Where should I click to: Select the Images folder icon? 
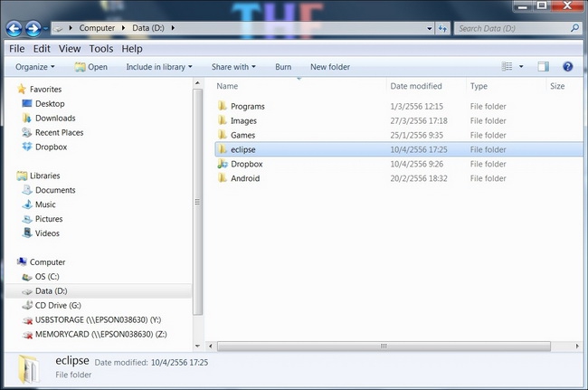click(x=223, y=120)
